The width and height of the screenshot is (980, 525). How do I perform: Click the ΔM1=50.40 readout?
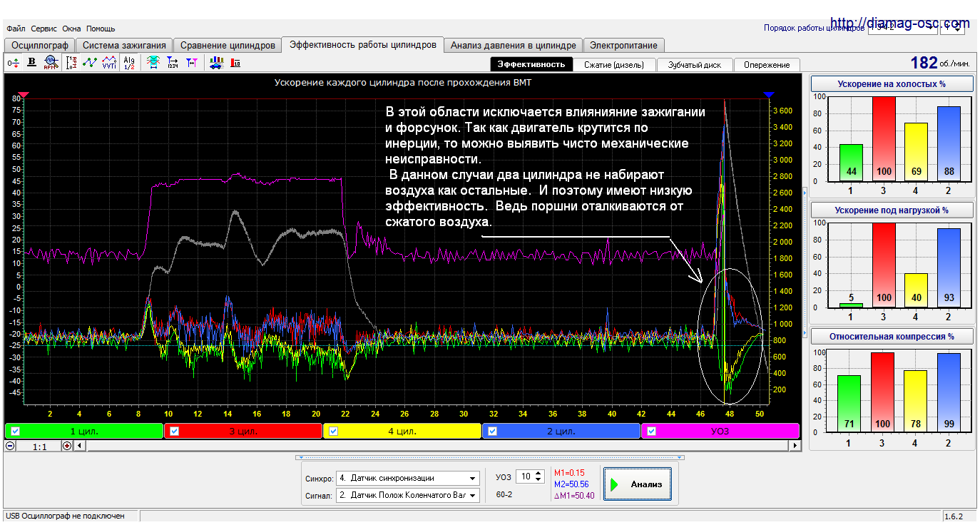(574, 496)
